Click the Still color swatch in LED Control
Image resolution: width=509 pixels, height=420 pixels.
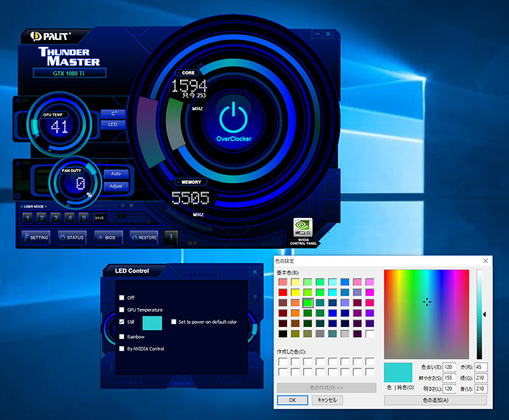click(x=152, y=323)
